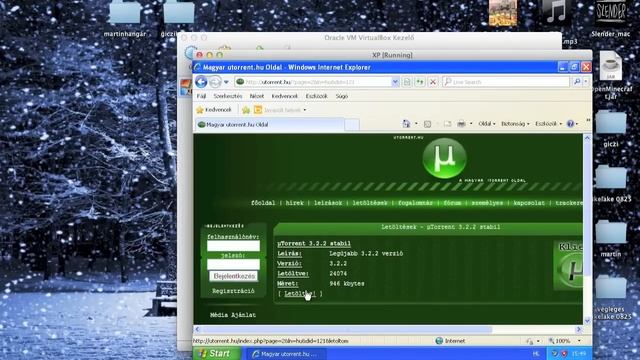Click the Print icon in command bar
The width and height of the screenshot is (640, 360).
[x=461, y=124]
